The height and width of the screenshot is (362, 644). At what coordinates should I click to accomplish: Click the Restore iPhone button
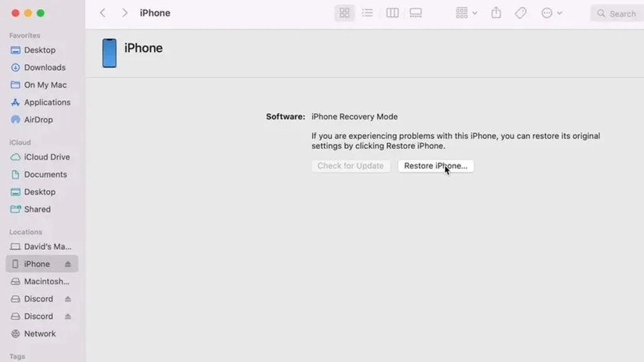435,166
